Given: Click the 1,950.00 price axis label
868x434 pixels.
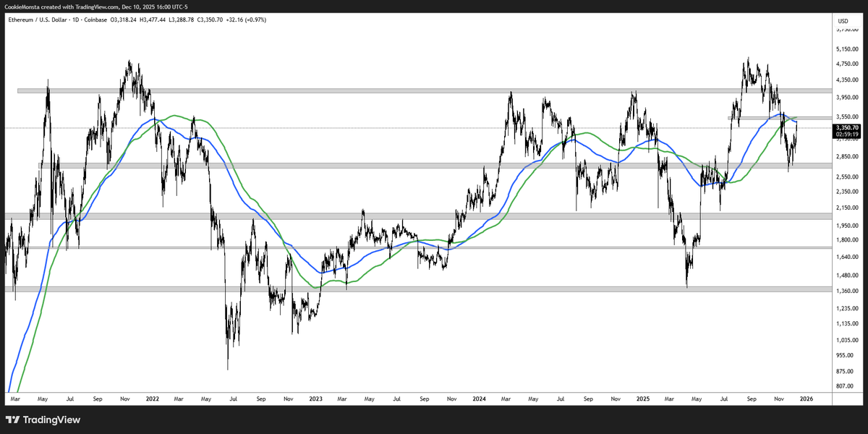Looking at the screenshot, I should pos(846,225).
